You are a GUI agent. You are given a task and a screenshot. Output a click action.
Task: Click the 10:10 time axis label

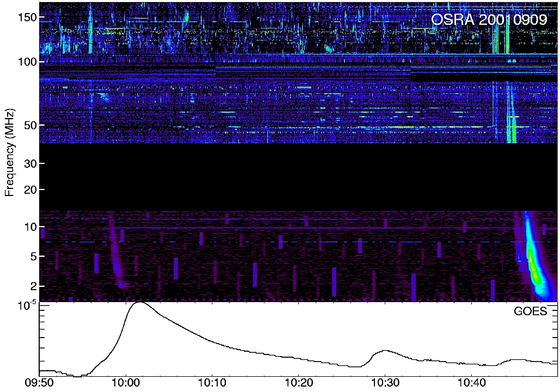pos(212,383)
